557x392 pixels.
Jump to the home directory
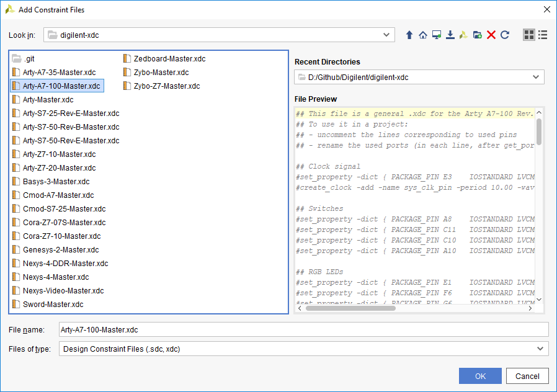pyautogui.click(x=423, y=35)
